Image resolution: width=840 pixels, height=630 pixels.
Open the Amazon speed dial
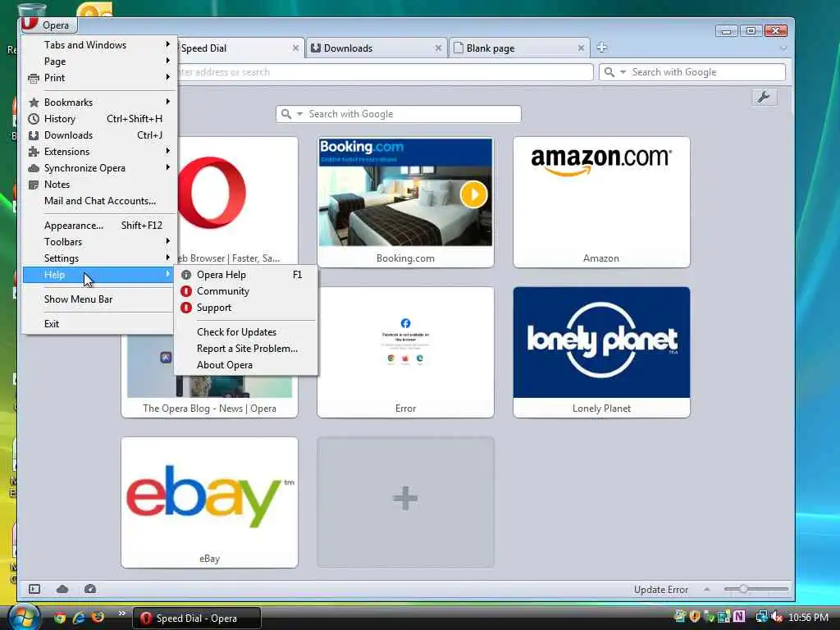point(601,202)
